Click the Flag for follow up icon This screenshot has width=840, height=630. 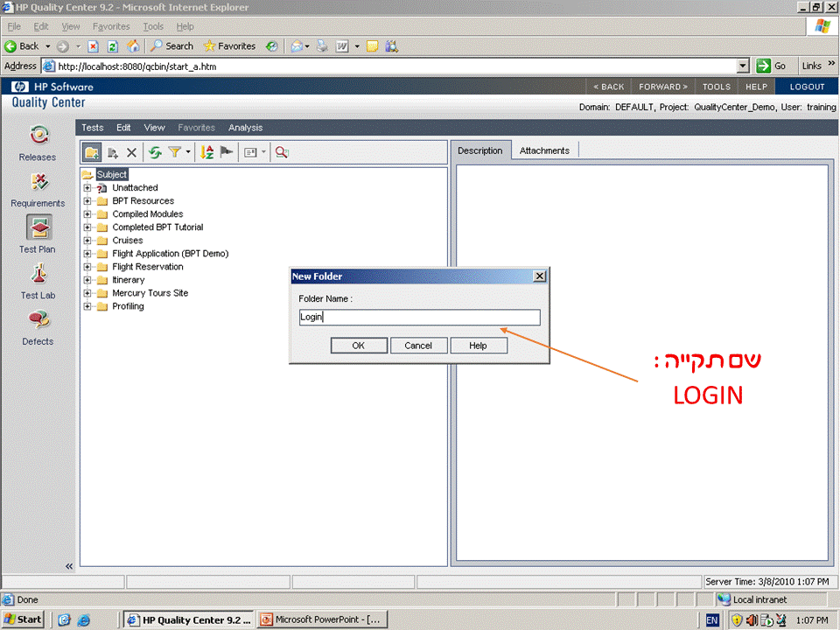click(x=227, y=152)
